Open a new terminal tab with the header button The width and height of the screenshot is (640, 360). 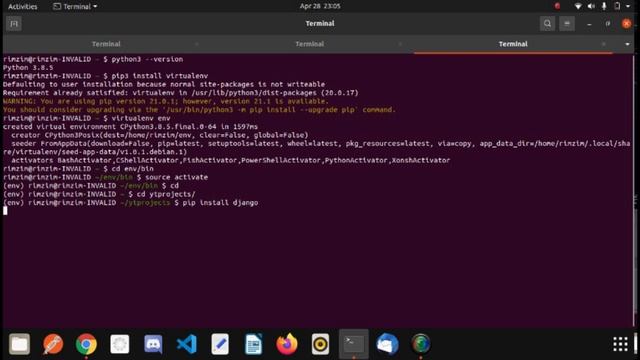[14, 24]
